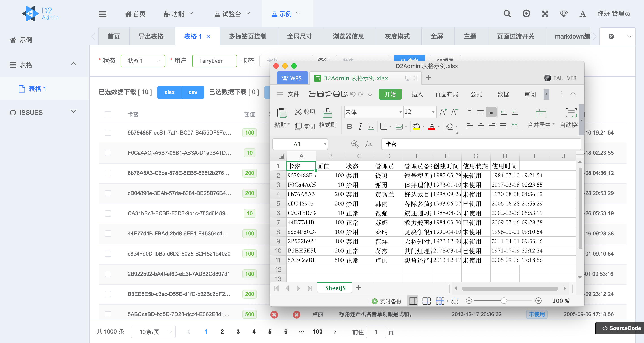Open the 10条/页 page-size dropdown

point(153,332)
